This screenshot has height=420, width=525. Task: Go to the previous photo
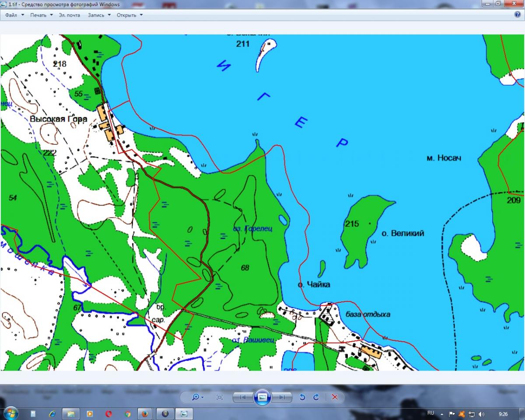[242, 397]
